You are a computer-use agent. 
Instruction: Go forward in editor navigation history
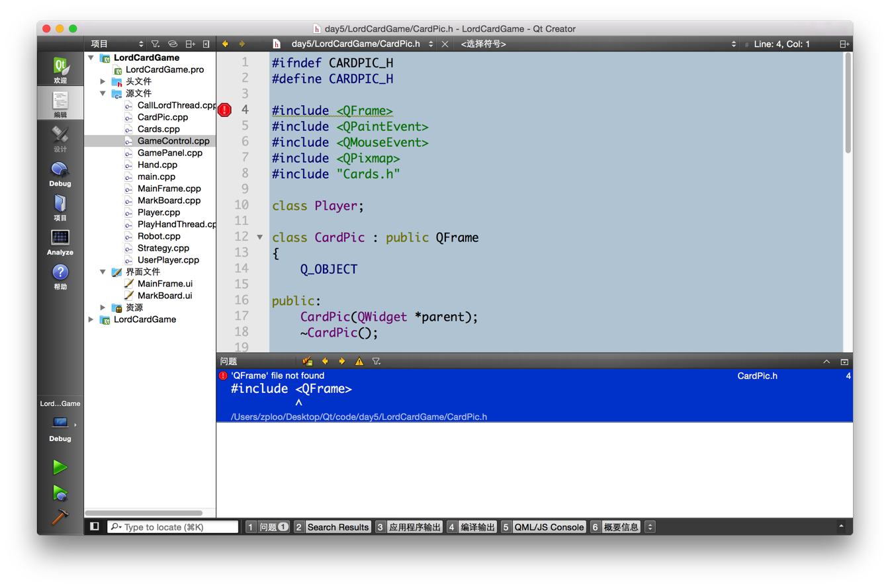242,44
